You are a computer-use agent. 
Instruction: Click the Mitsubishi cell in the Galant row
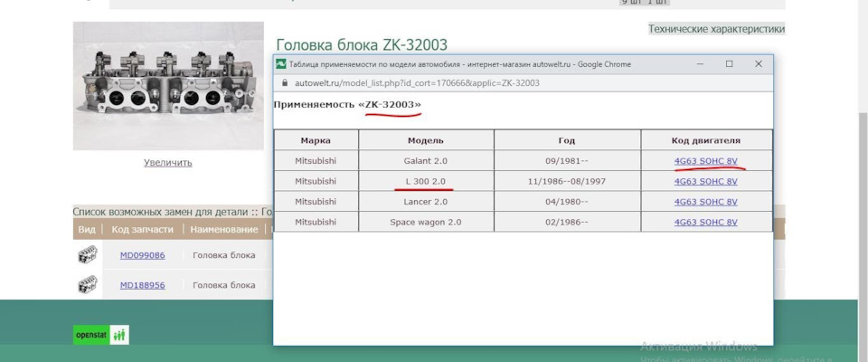pyautogui.click(x=316, y=161)
